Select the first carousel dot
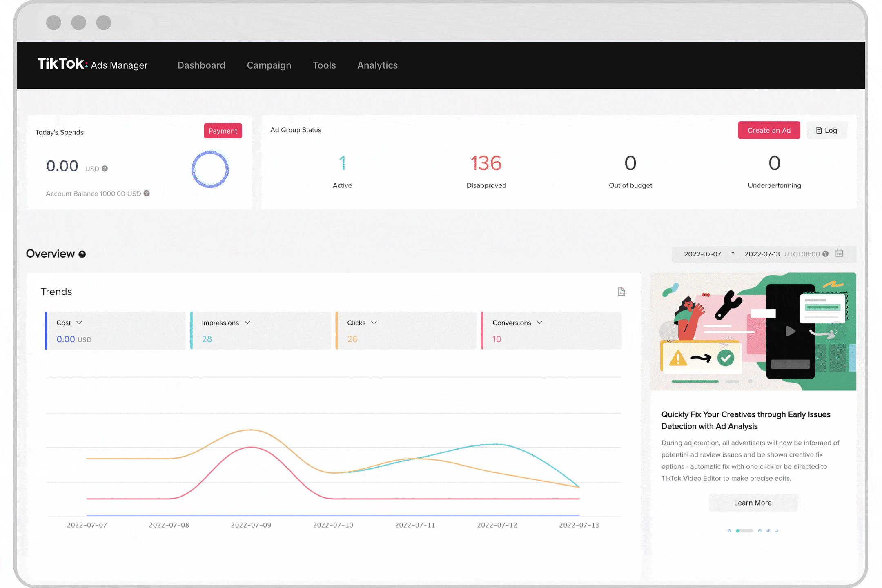The width and height of the screenshot is (882, 588). click(729, 531)
